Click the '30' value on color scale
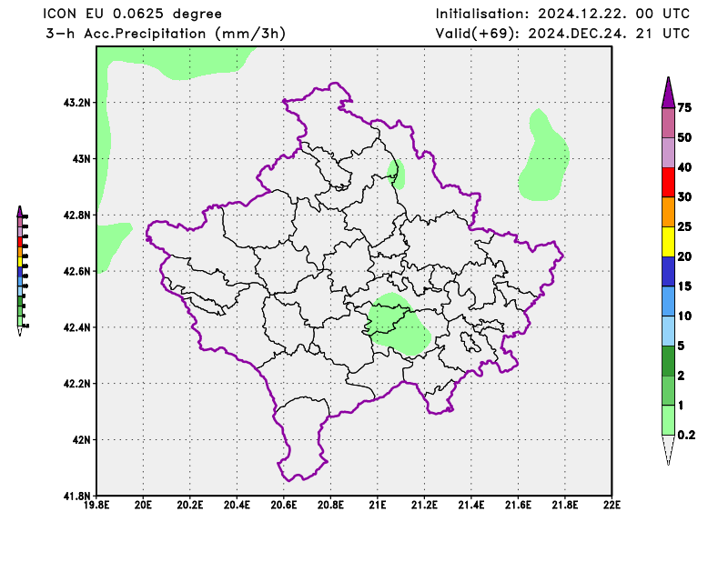This screenshot has width=728, height=562. tap(685, 196)
